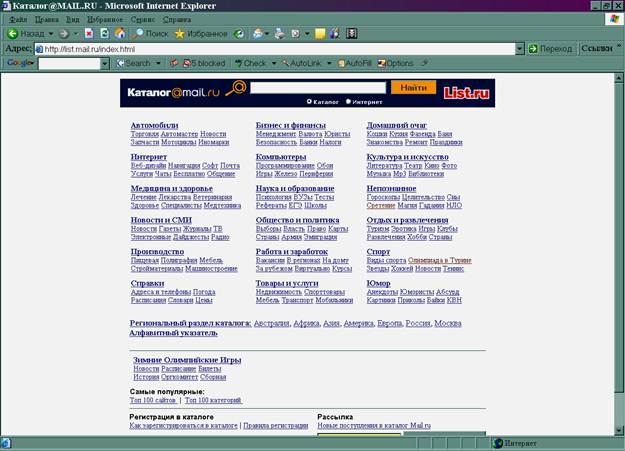Click the Edit page toolbar icon
The image size is (625, 451).
point(296,34)
